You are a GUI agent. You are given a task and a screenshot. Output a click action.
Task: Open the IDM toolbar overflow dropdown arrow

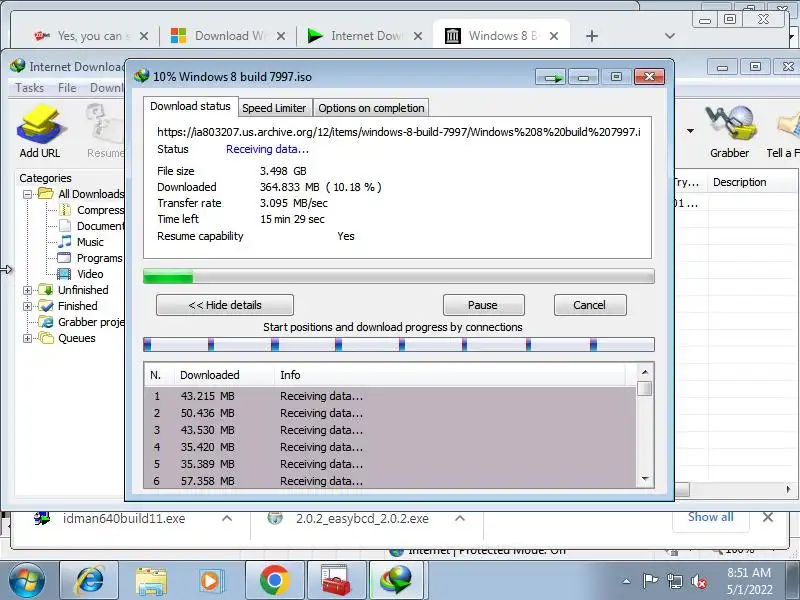pos(690,131)
